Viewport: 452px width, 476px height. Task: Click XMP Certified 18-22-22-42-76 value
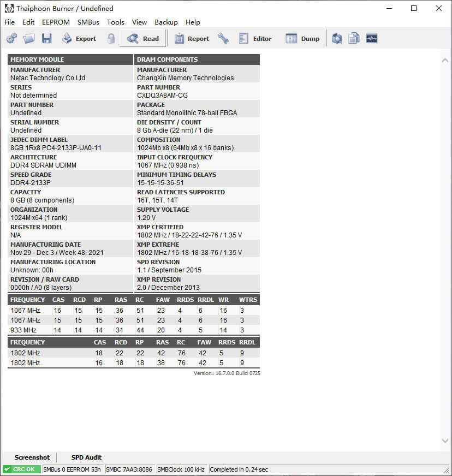(189, 235)
